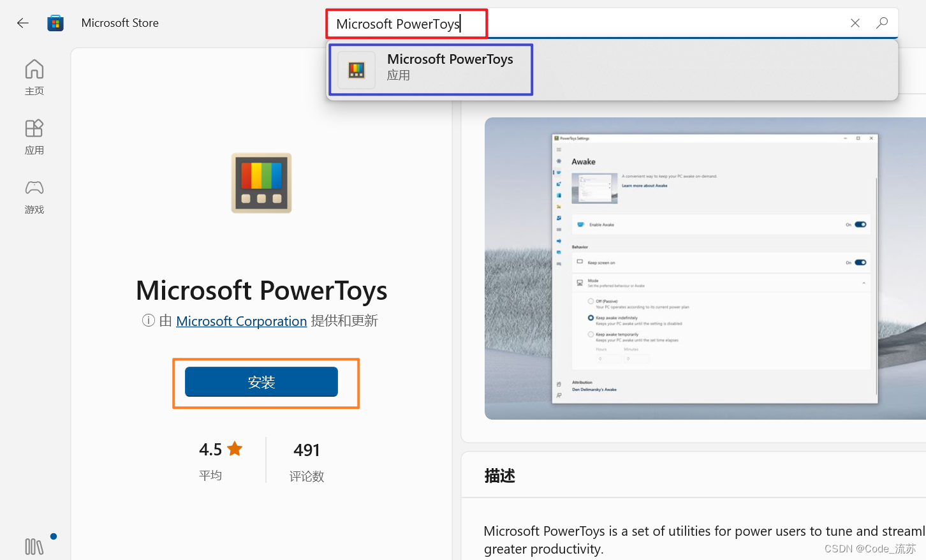Image resolution: width=926 pixels, height=560 pixels.
Task: Open the 游戏 games section
Action: coord(34,196)
